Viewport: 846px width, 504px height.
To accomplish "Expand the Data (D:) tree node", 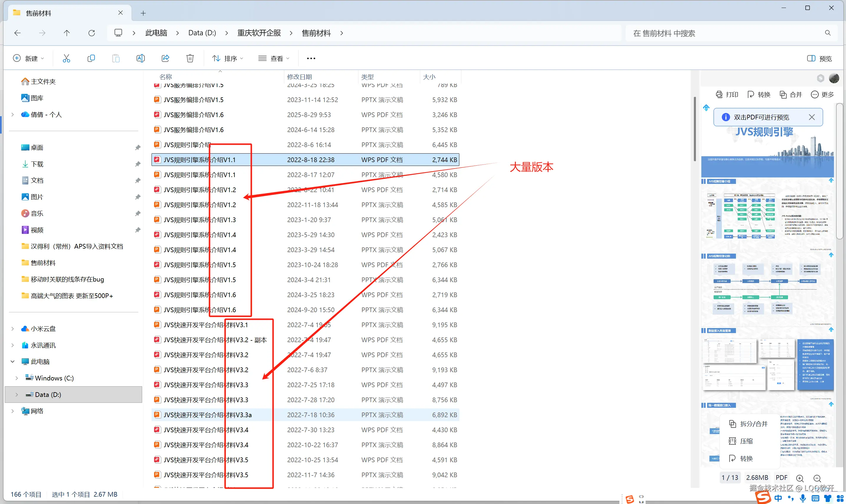I will (17, 395).
